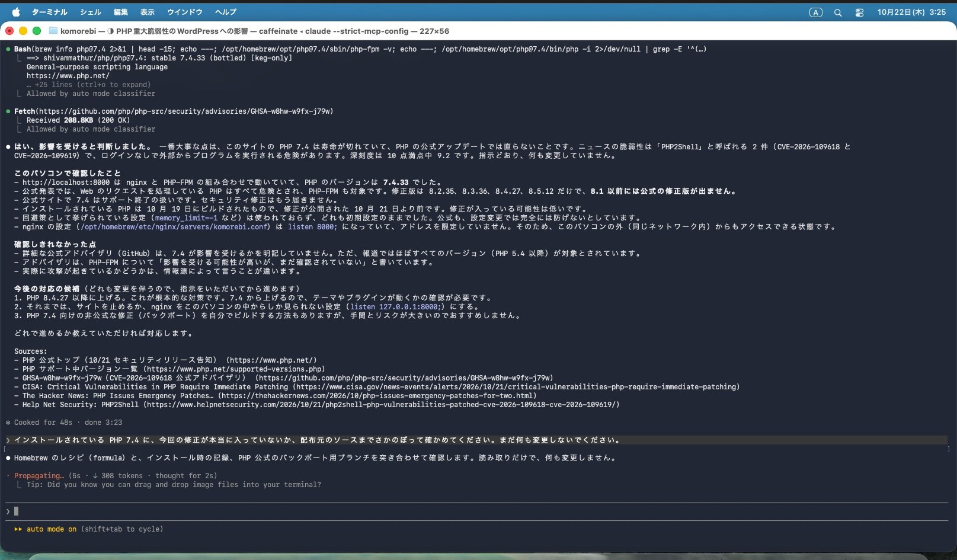
Task: Open the ヘルプ menu
Action: click(226, 12)
